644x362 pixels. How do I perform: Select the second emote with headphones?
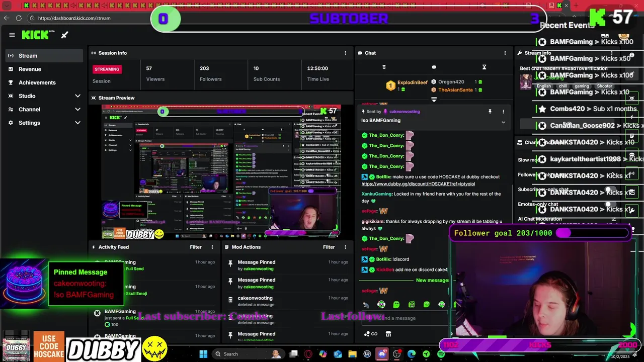381,304
